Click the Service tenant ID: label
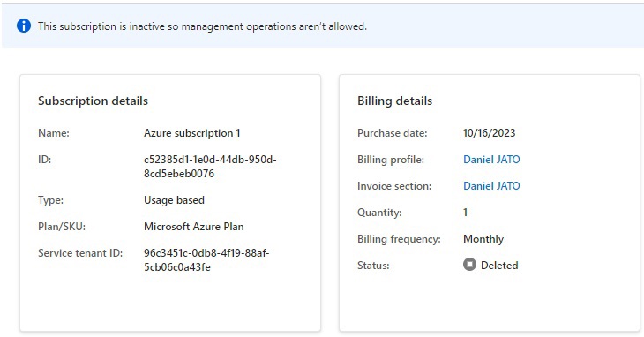 [x=80, y=253]
